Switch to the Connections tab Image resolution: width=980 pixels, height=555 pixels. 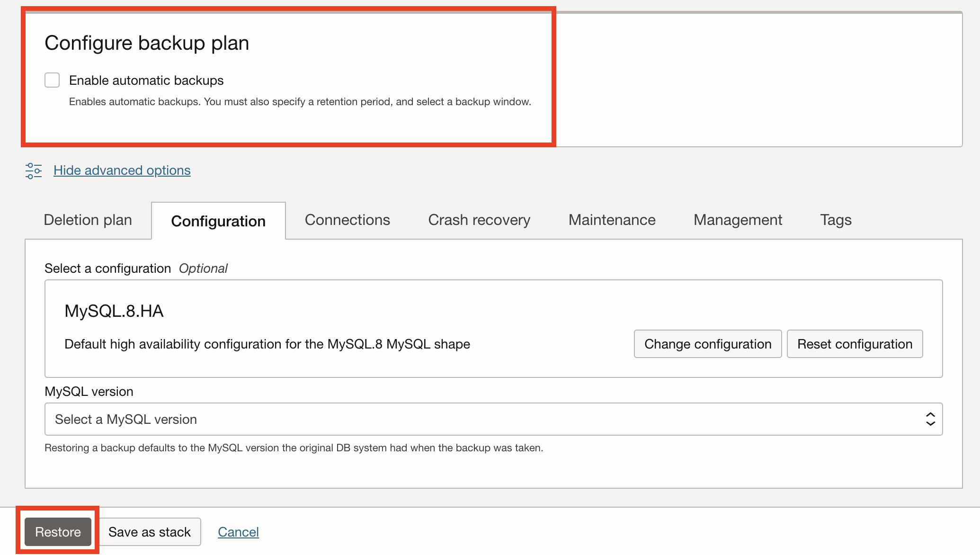tap(347, 220)
